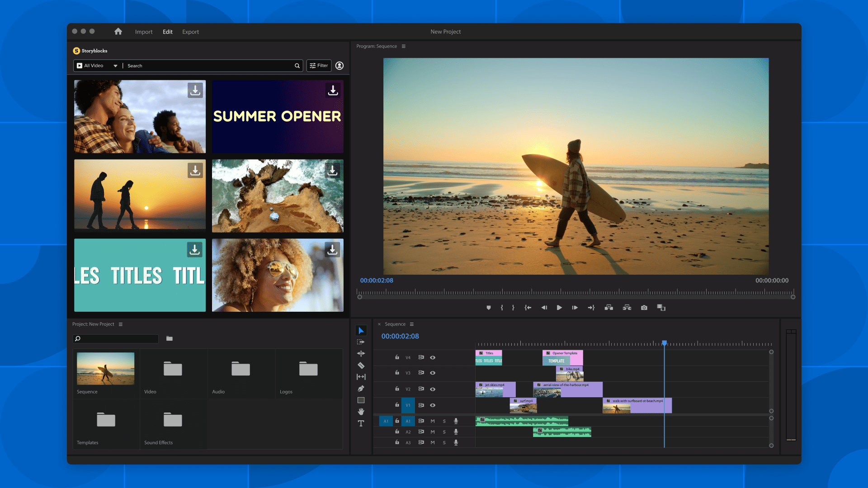Lock the V1 track

click(x=397, y=405)
